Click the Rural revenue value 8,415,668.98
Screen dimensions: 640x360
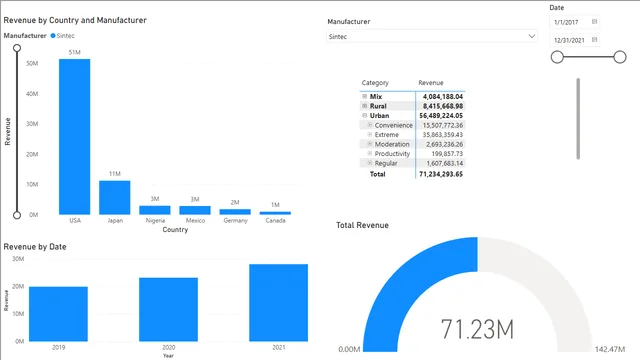tap(443, 106)
